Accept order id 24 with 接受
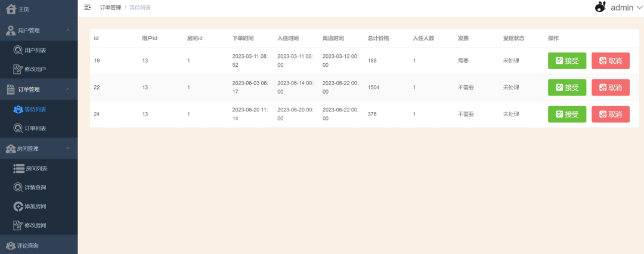 tap(567, 114)
